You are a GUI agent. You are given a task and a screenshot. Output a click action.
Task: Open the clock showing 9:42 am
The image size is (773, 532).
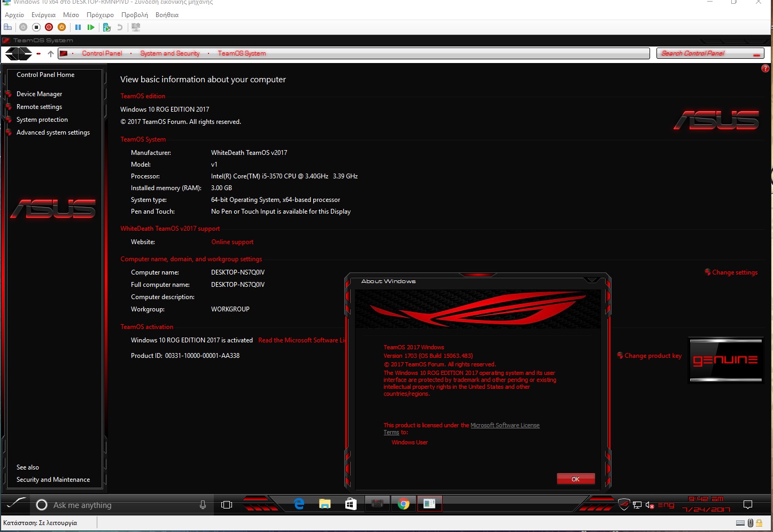tap(706, 504)
